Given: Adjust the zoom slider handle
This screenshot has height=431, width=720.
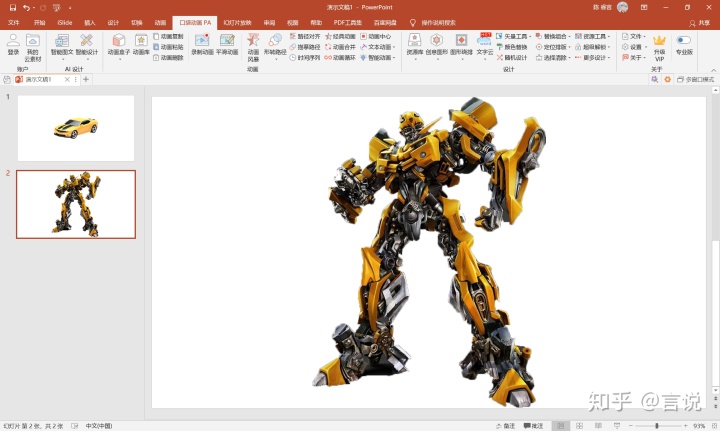Looking at the screenshot, I should pos(657,426).
